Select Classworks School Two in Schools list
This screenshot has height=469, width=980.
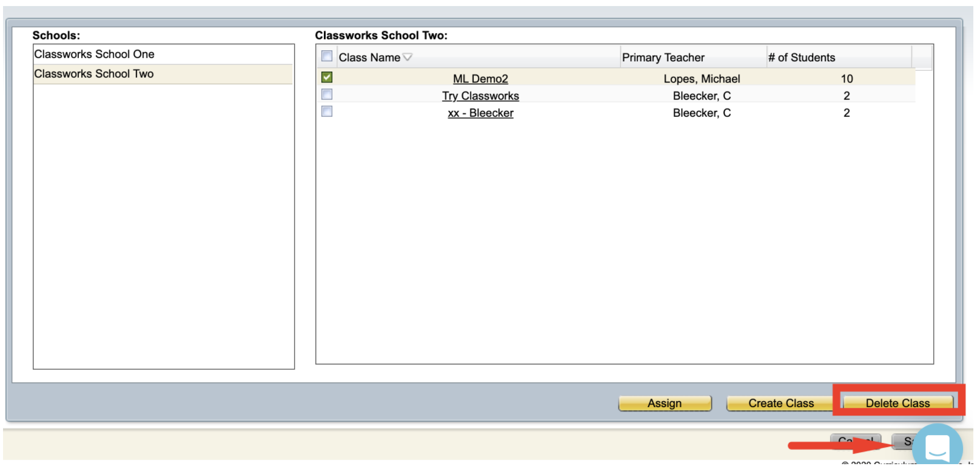(x=163, y=74)
